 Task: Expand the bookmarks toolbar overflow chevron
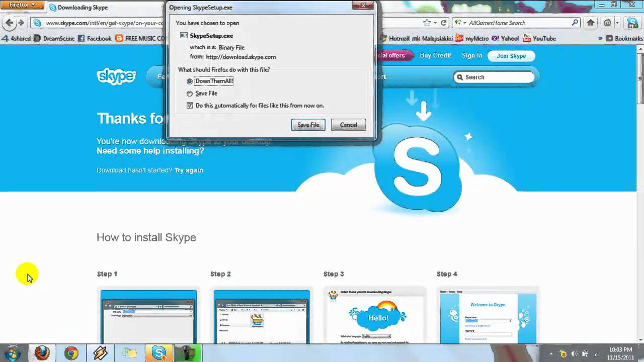click(x=600, y=38)
